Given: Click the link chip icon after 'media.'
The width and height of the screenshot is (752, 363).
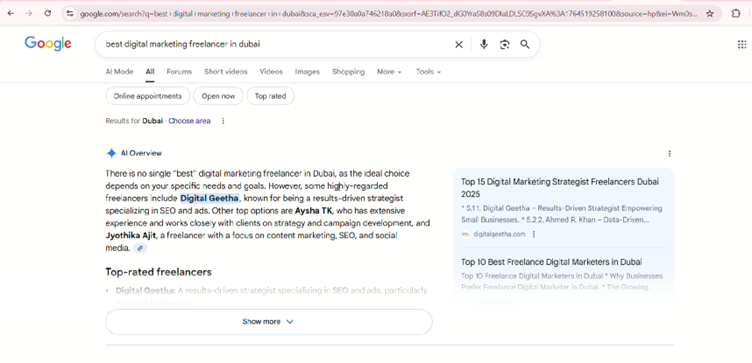Looking at the screenshot, I should click(140, 248).
